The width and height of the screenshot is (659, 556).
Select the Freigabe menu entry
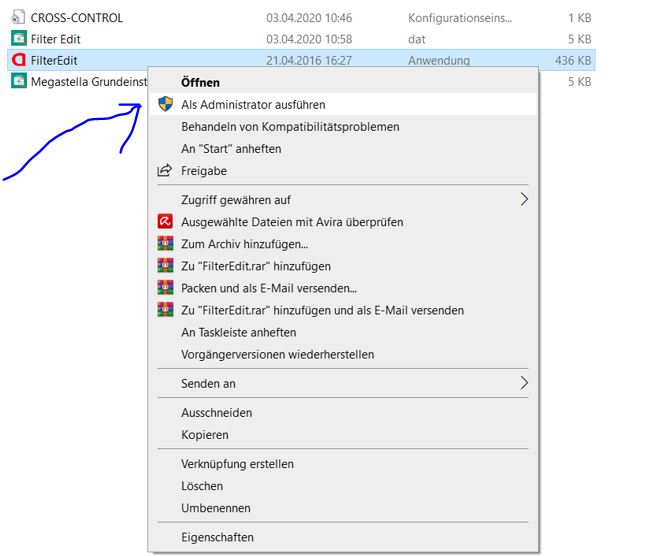(343, 171)
